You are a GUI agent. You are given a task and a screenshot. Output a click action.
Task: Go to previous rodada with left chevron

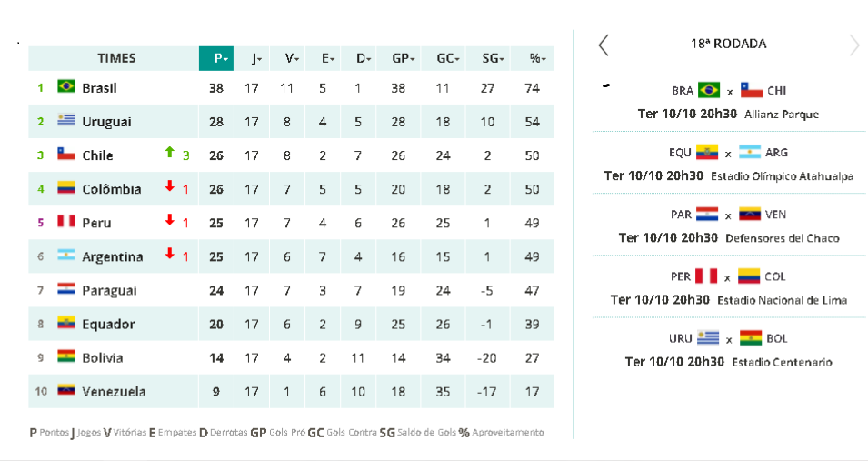coord(604,45)
